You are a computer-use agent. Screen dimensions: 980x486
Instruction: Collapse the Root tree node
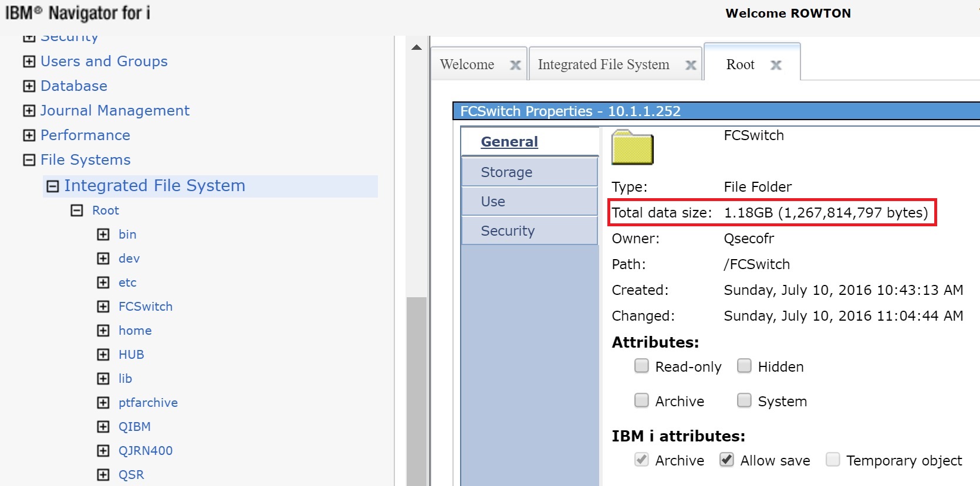click(x=77, y=210)
